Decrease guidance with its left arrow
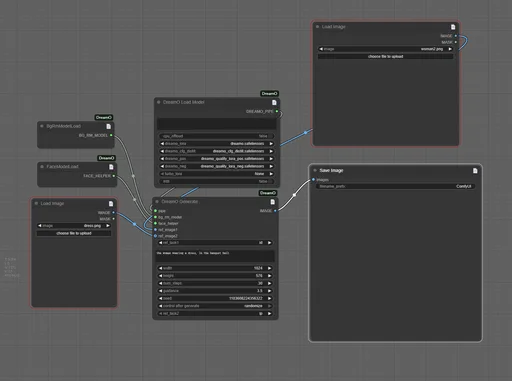The image size is (512, 381). tap(160, 291)
